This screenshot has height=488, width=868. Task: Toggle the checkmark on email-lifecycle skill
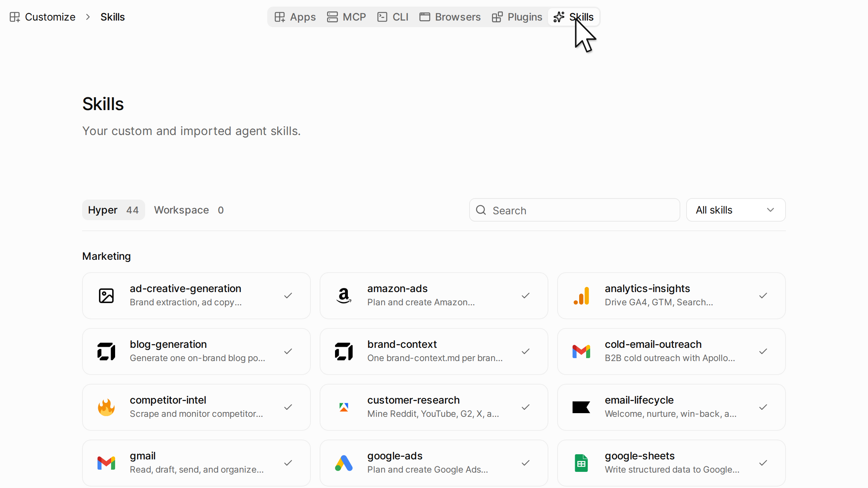coord(763,407)
